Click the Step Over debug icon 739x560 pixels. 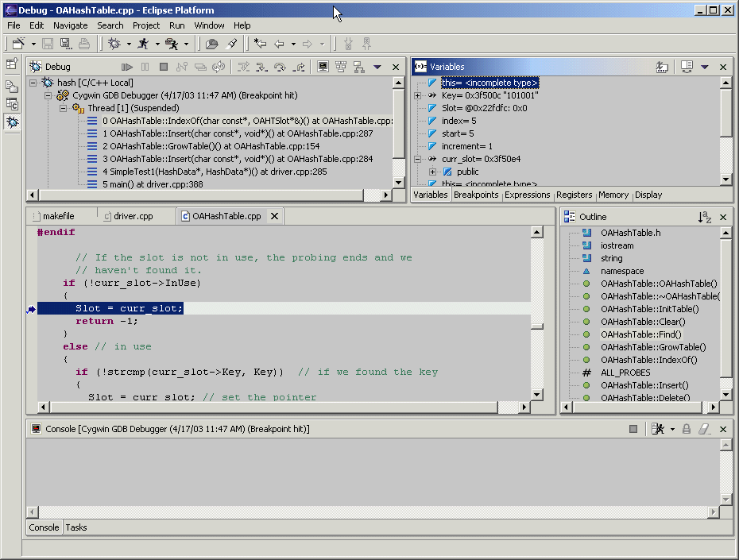(280, 68)
